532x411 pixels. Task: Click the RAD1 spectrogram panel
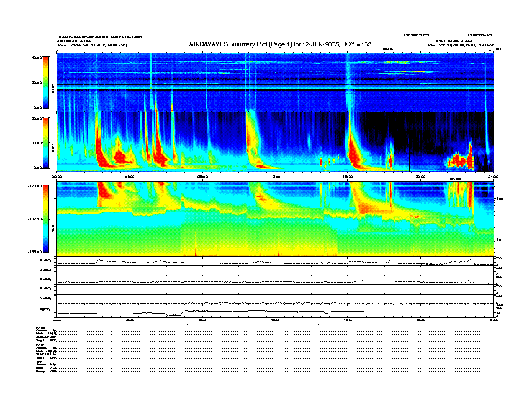[x=275, y=142]
